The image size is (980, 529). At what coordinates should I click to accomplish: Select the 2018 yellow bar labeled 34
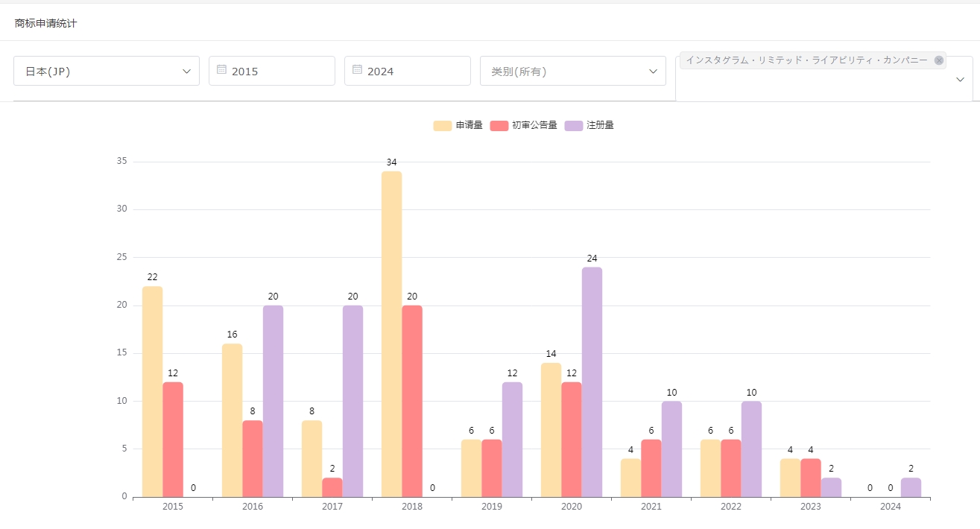point(391,334)
